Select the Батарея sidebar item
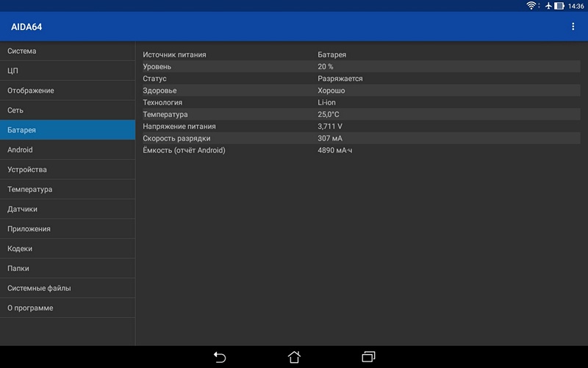The height and width of the screenshot is (368, 588). tap(68, 130)
